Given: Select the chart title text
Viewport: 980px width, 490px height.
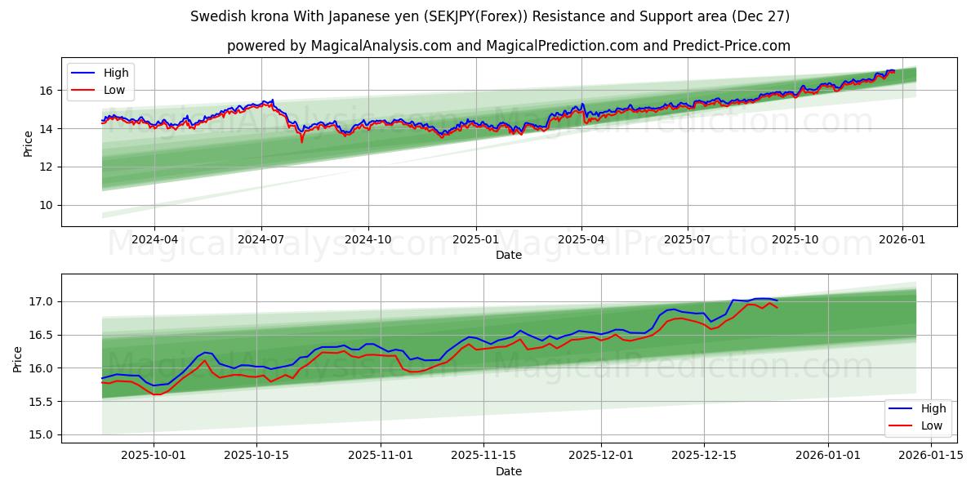Looking at the screenshot, I should (x=490, y=15).
